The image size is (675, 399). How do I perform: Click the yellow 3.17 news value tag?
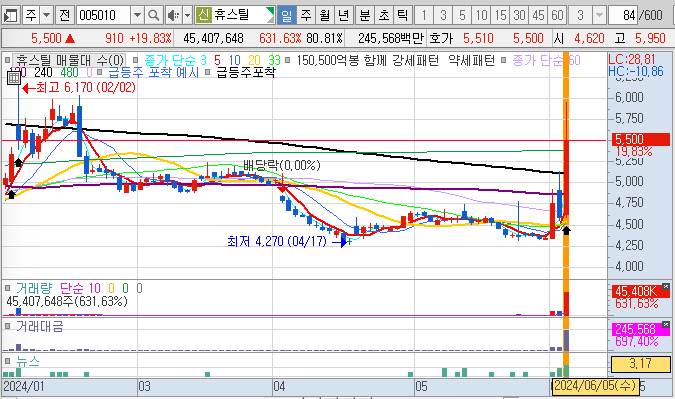tap(641, 364)
